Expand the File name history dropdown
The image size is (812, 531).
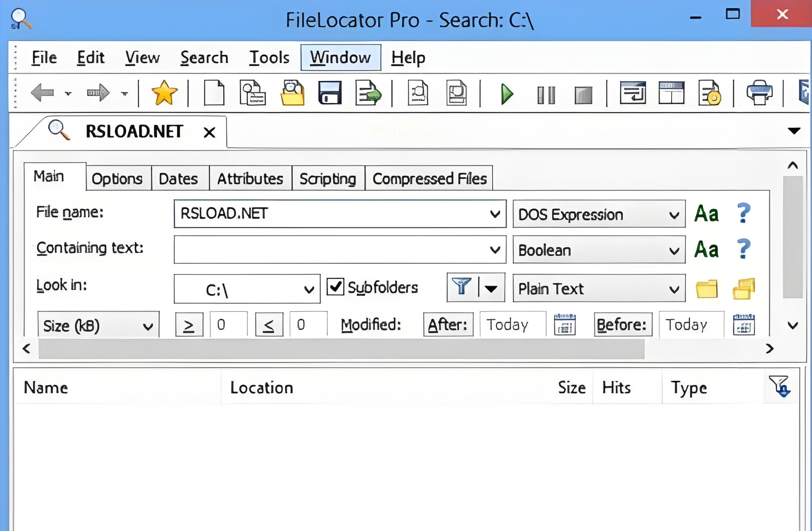[x=495, y=214]
